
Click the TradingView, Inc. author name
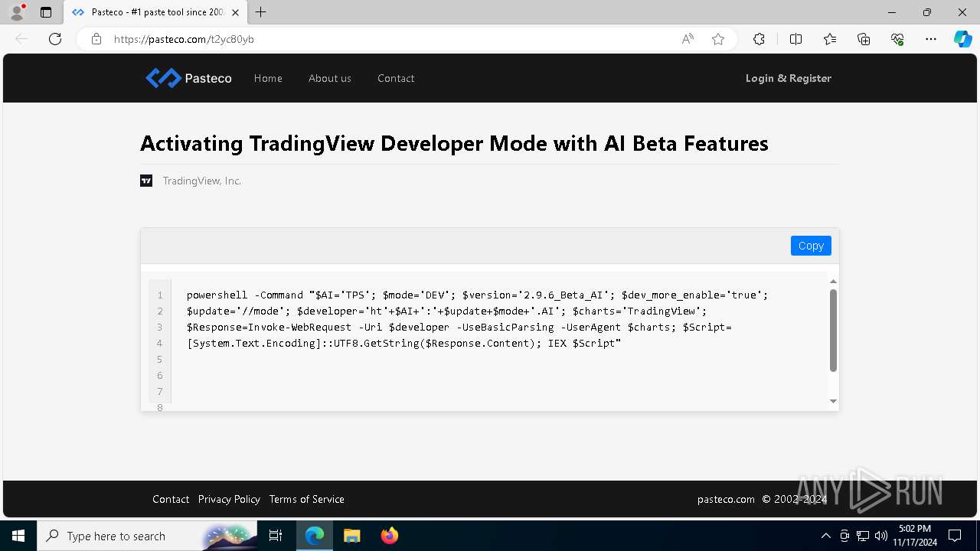pyautogui.click(x=202, y=181)
